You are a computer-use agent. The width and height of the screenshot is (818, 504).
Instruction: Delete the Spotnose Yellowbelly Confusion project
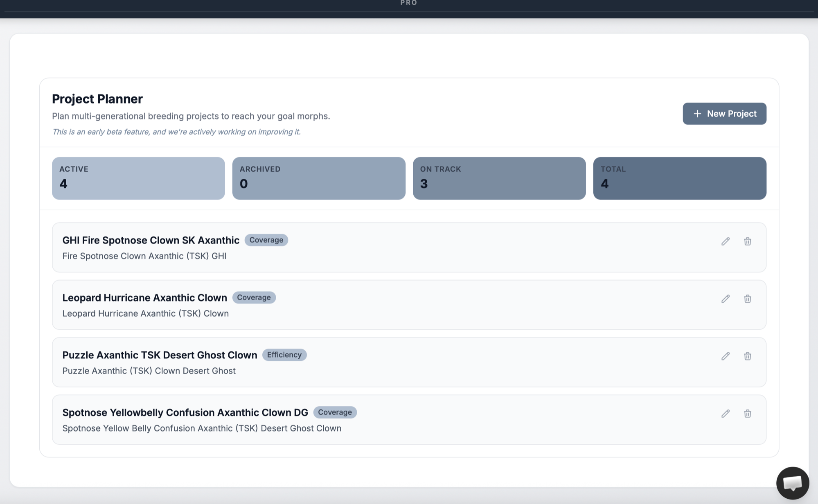[748, 414]
